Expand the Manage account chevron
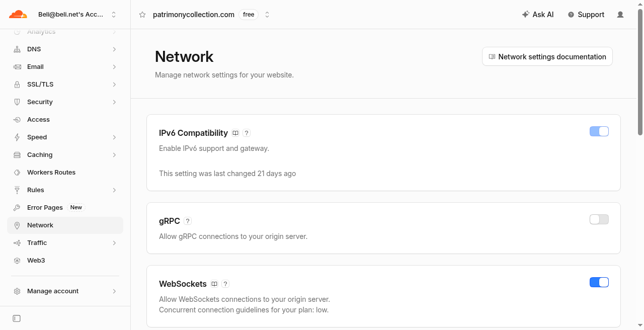Viewport: 644px width, 330px height. (115, 291)
